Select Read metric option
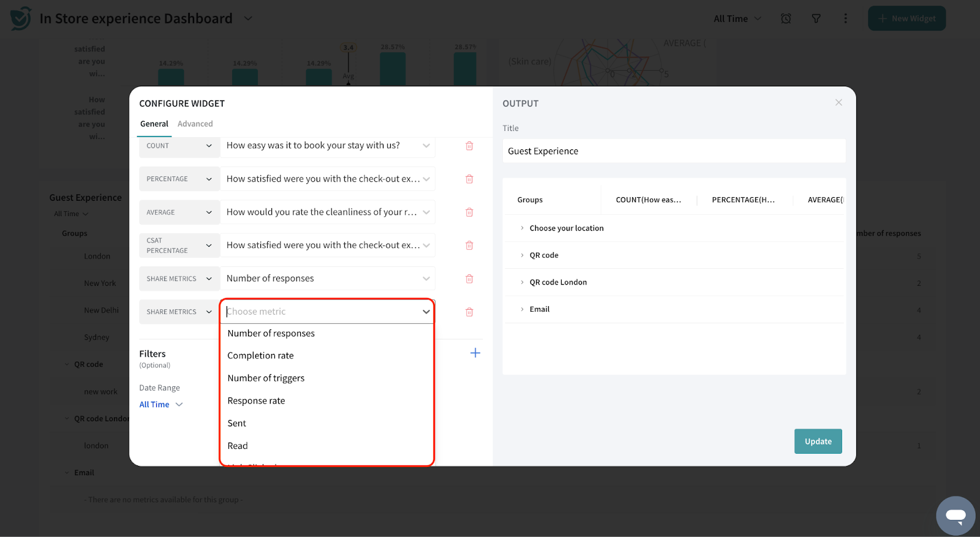This screenshot has width=980, height=537. coord(327,446)
